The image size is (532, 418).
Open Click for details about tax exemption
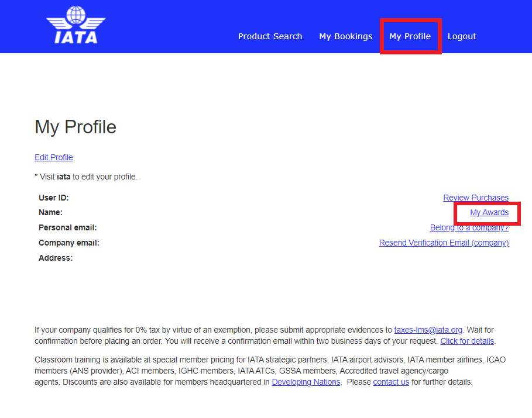pos(466,340)
